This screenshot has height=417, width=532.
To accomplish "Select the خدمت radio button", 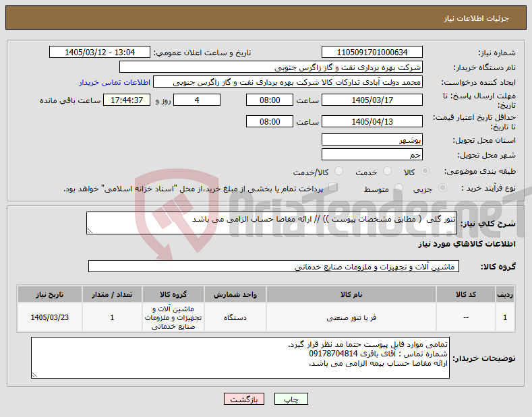I will 387,171.
